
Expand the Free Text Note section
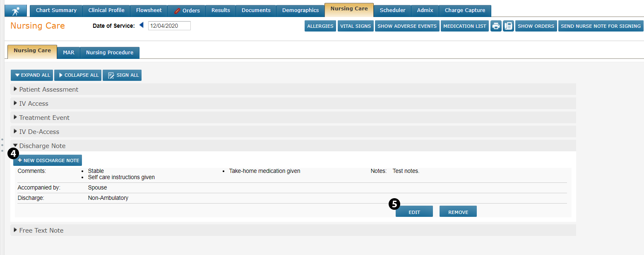pos(41,230)
